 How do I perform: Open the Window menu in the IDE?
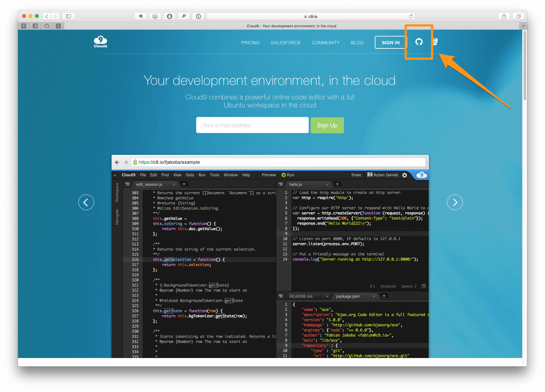coord(231,175)
